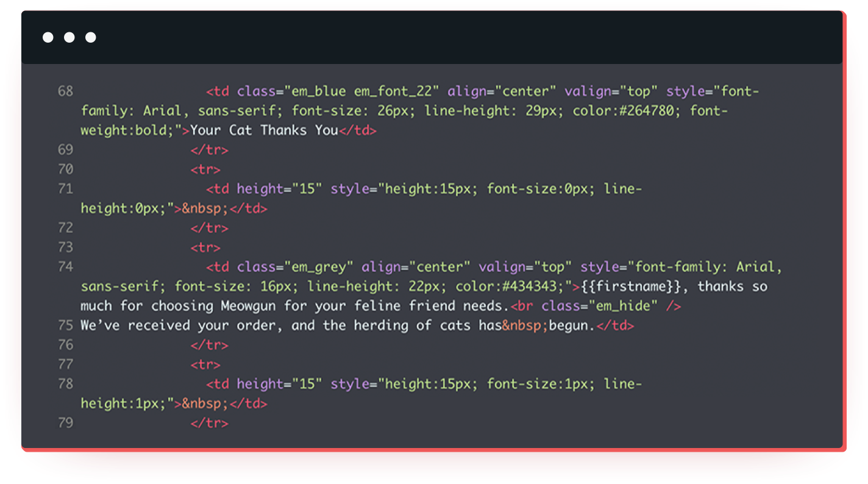This screenshot has height=484, width=868.
Task: Select line number 71 in the gutter
Action: (x=65, y=189)
